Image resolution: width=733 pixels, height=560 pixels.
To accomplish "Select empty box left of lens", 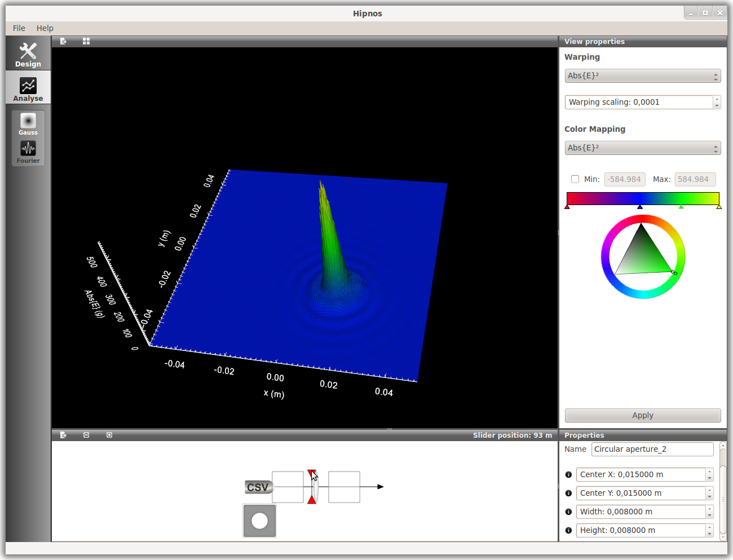I will pyautogui.click(x=288, y=487).
